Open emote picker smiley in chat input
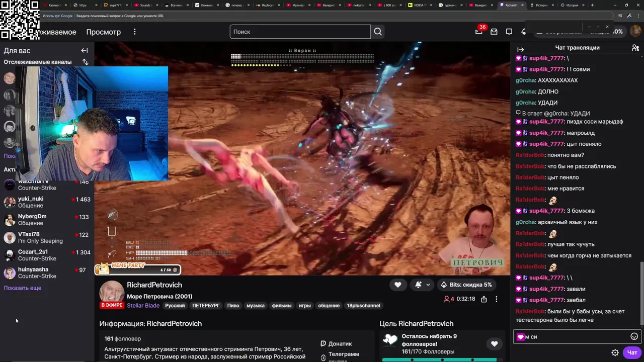The image size is (644, 362). (634, 336)
